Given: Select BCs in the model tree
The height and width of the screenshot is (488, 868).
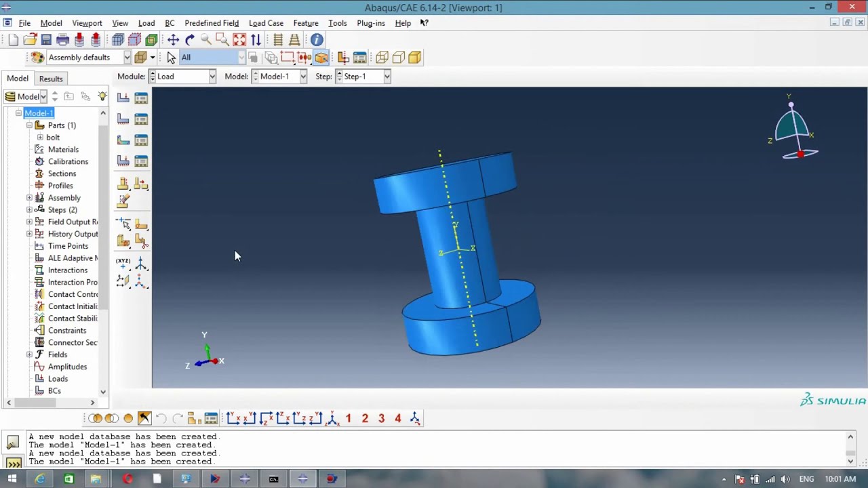Looking at the screenshot, I should click(x=54, y=391).
